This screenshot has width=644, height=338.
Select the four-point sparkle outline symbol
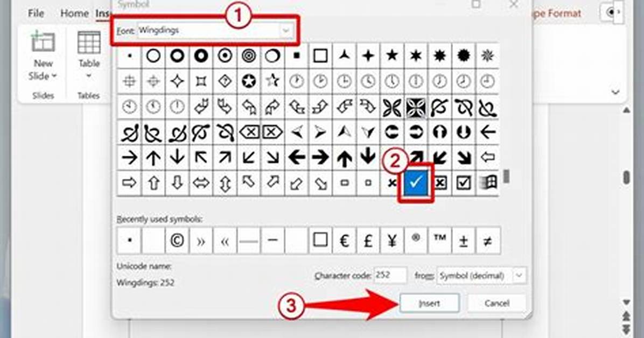coord(177,81)
